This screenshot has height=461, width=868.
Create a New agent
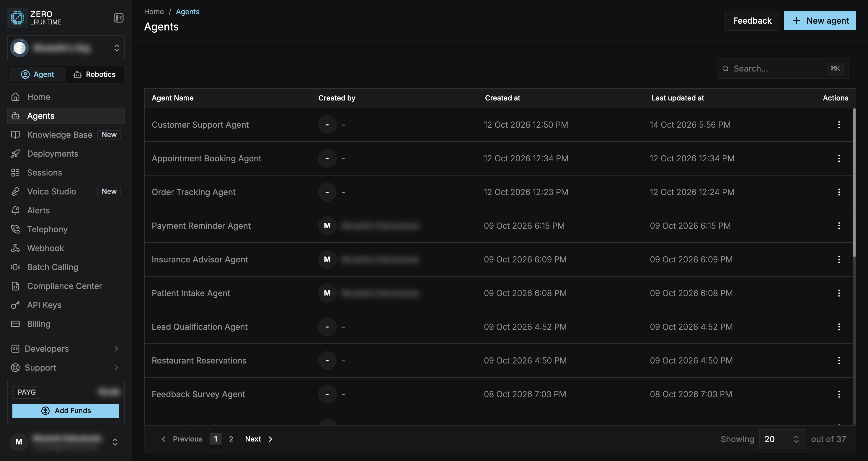coord(820,21)
